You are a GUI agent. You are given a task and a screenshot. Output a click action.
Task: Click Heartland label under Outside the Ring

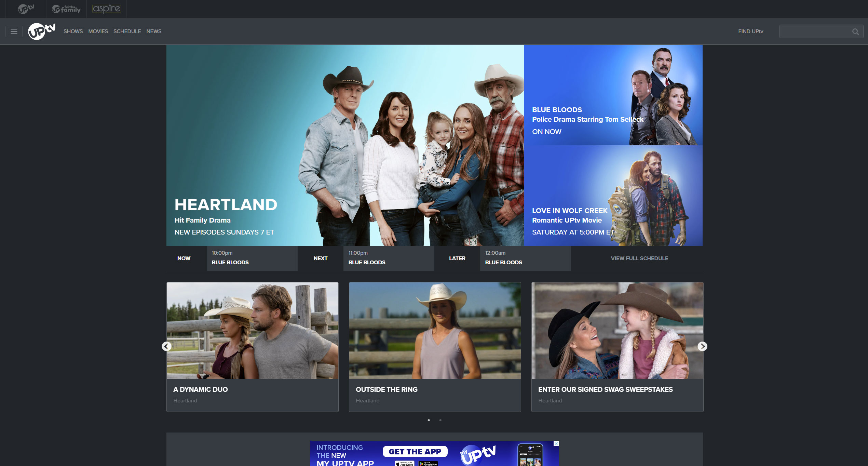click(x=367, y=401)
